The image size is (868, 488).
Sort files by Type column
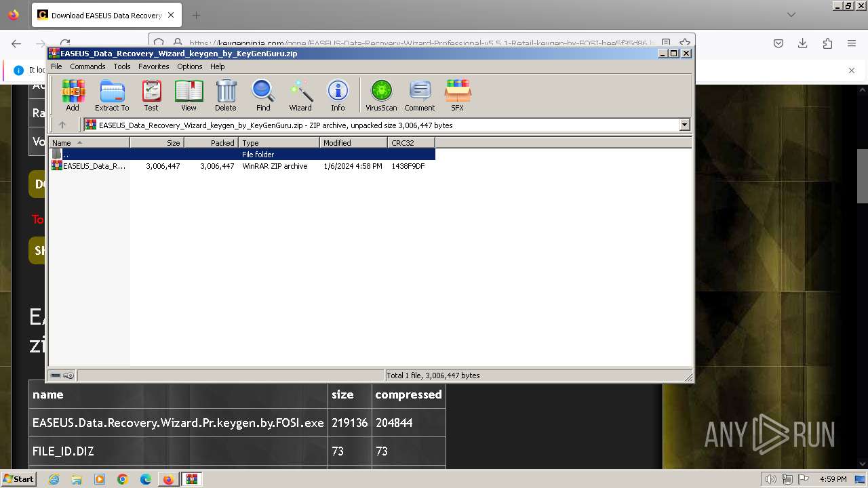point(279,142)
